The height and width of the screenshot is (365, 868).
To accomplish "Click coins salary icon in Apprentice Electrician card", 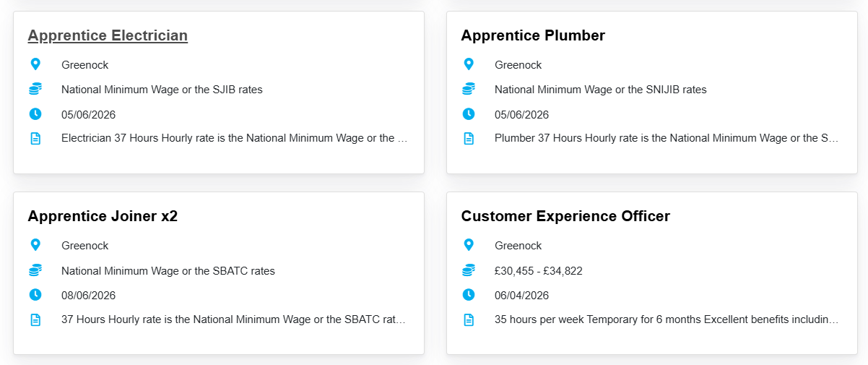I will 35,90.
